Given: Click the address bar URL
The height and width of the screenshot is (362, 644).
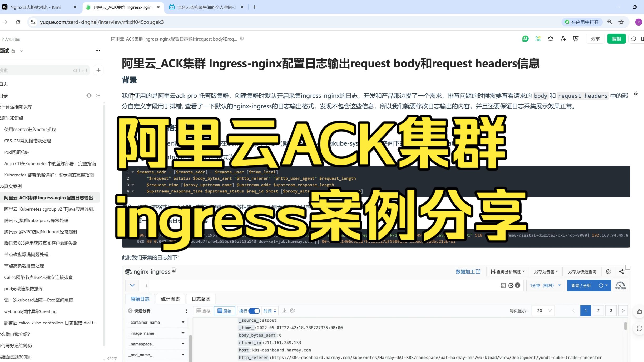Looking at the screenshot, I should [102, 22].
